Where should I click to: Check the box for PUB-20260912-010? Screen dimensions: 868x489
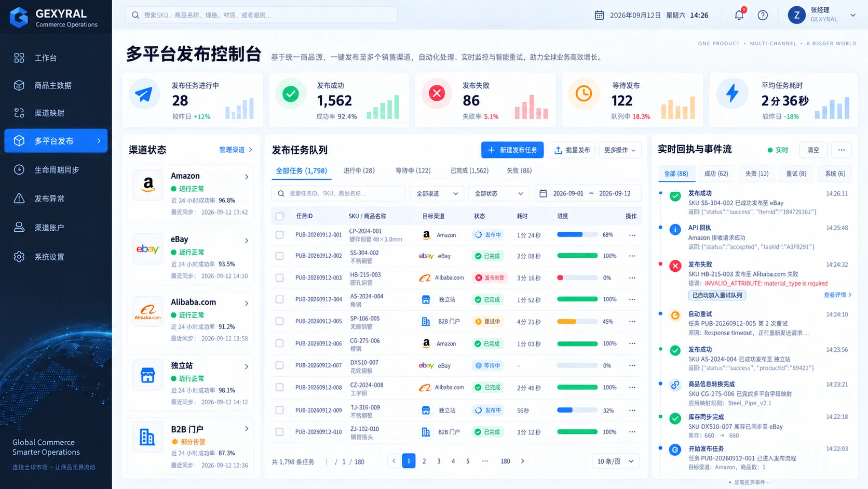click(279, 432)
